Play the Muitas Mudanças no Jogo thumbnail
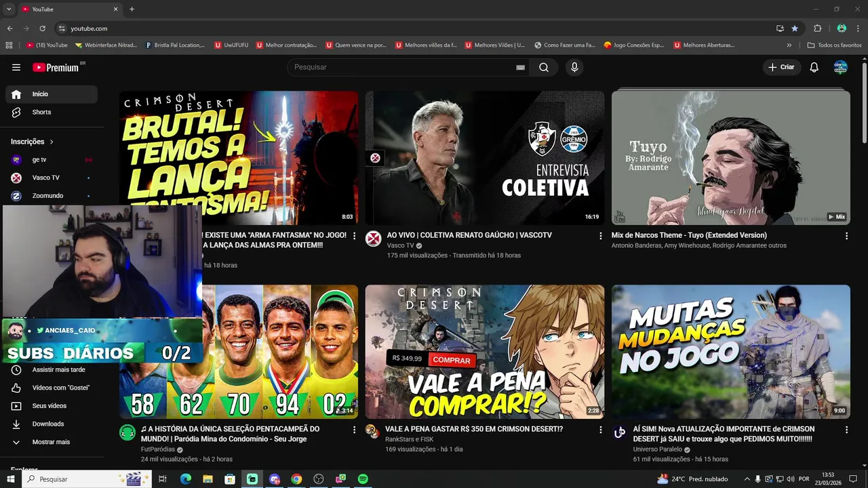868x488 pixels. 731,352
